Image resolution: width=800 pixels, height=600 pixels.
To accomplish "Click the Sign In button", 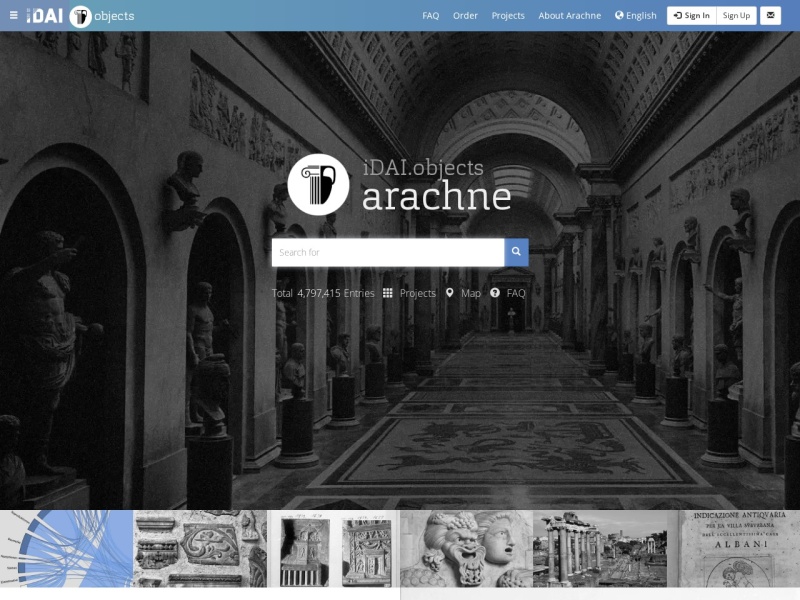I will click(692, 16).
